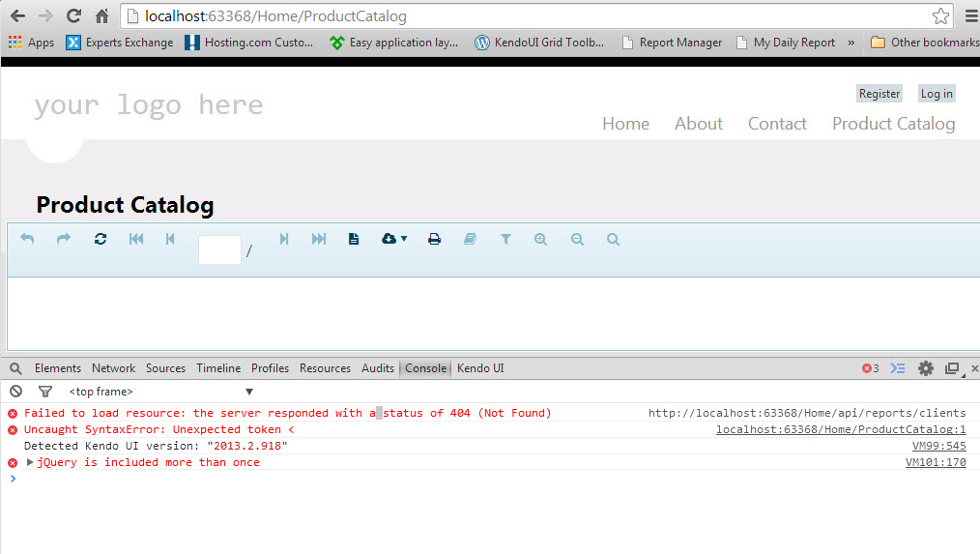This screenshot has height=554, width=980.
Task: Go to the browser Home page icon
Action: (101, 16)
